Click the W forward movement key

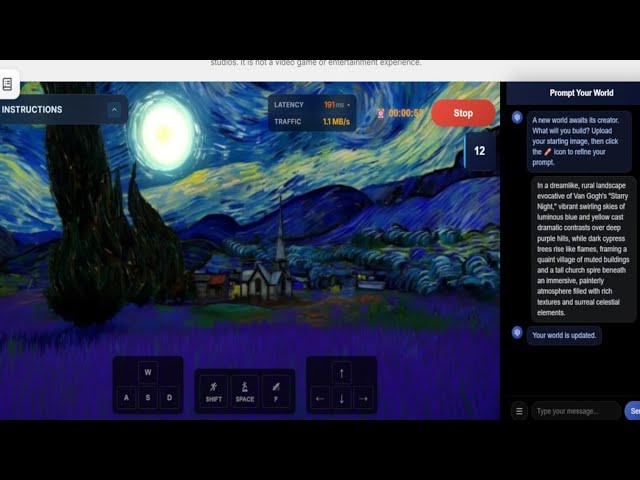(148, 372)
